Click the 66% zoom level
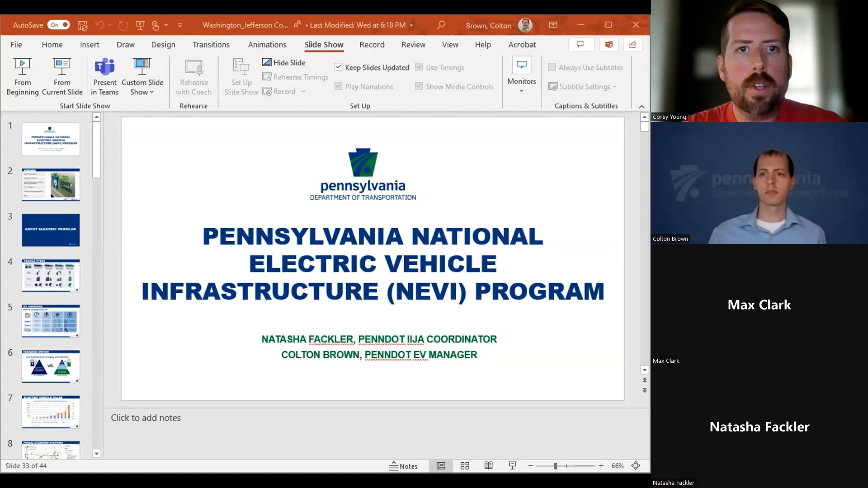The width and height of the screenshot is (868, 488). coord(618,466)
